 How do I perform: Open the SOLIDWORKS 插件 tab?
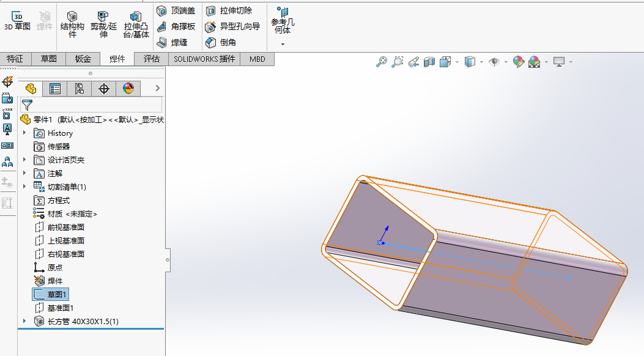204,59
